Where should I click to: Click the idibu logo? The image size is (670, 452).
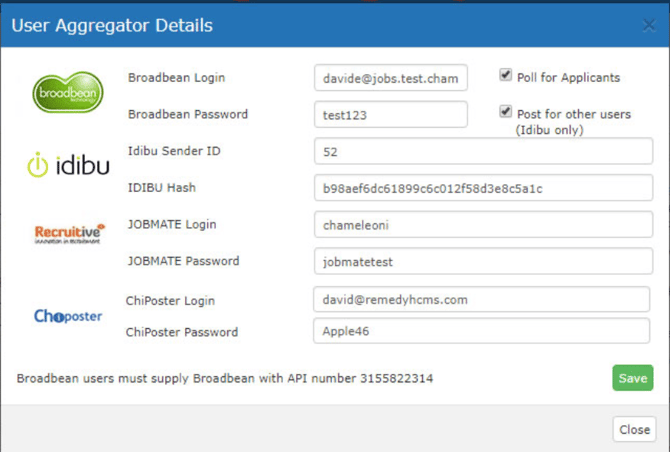coord(68,165)
